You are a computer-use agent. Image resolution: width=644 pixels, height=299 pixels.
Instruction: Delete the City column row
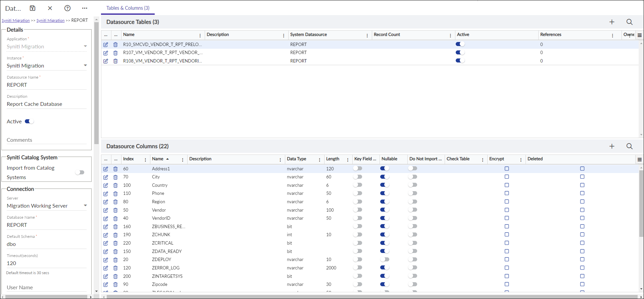coord(115,177)
